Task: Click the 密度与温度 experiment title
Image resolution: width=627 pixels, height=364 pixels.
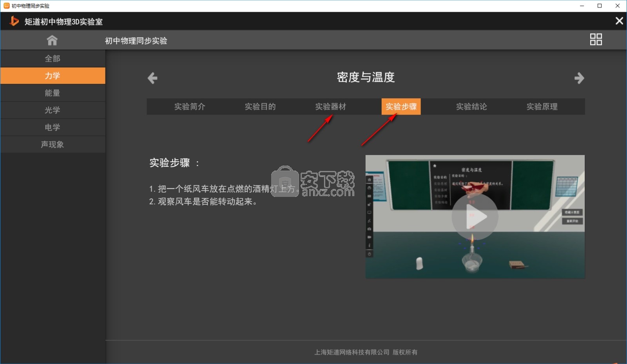Action: point(366,77)
